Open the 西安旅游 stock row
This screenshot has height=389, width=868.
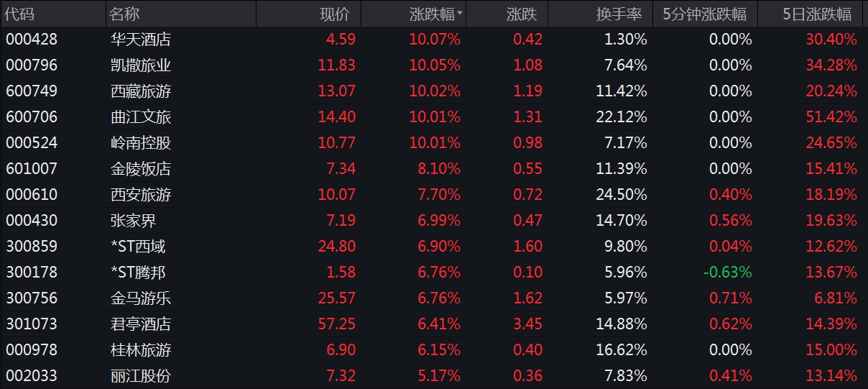tap(434, 195)
